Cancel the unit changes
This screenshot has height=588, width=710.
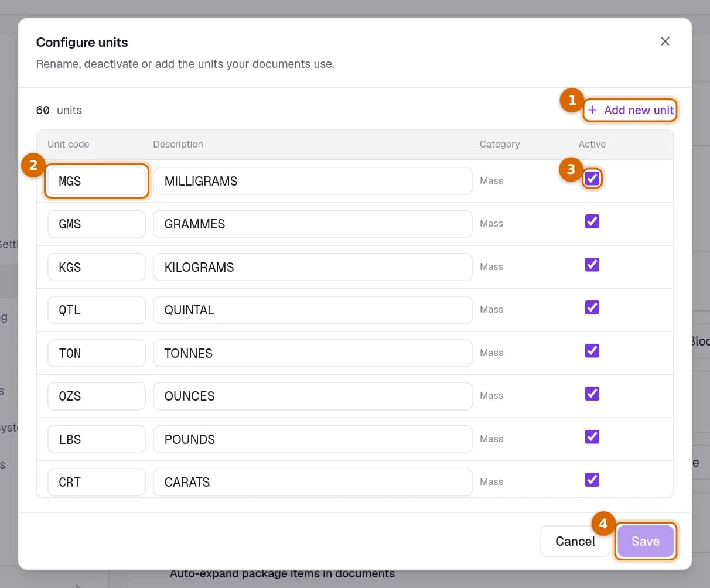tap(575, 541)
